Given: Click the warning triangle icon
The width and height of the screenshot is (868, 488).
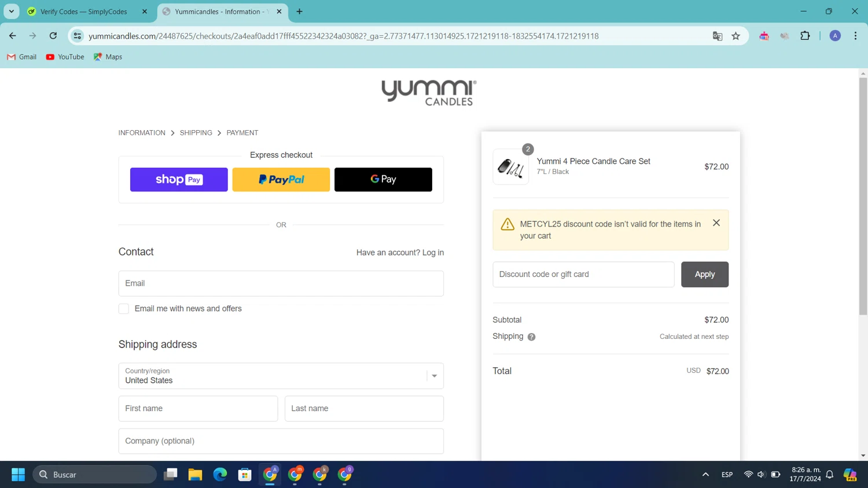Looking at the screenshot, I should [507, 224].
